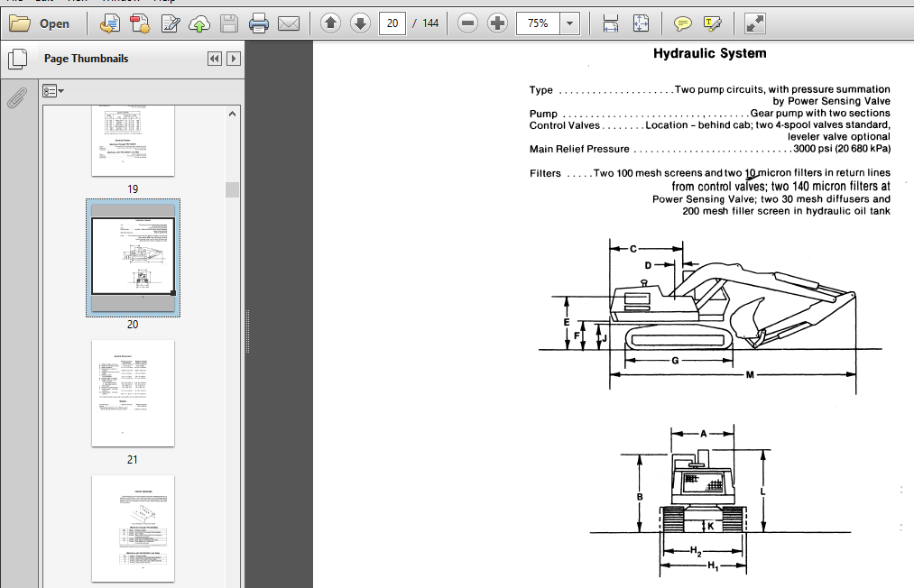Select the page 20 thumbnail
The height and width of the screenshot is (588, 914).
133,258
